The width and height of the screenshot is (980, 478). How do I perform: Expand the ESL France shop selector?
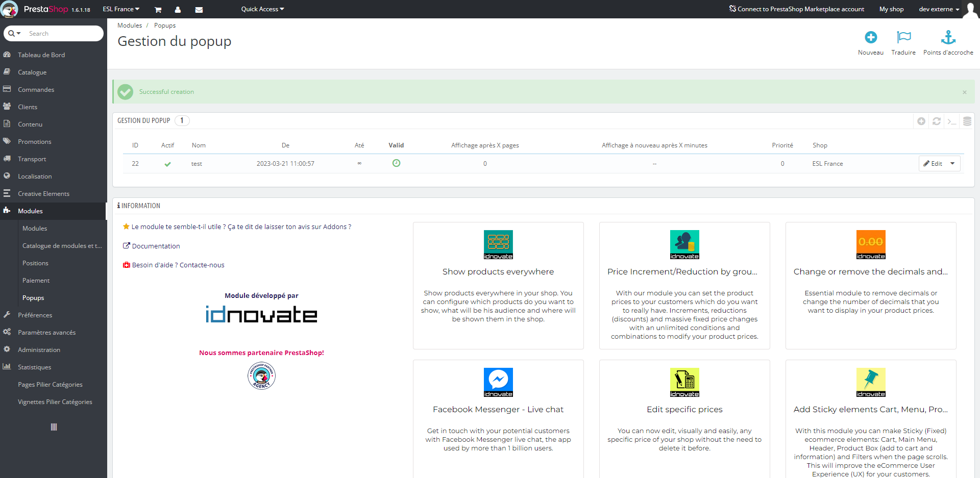click(121, 9)
